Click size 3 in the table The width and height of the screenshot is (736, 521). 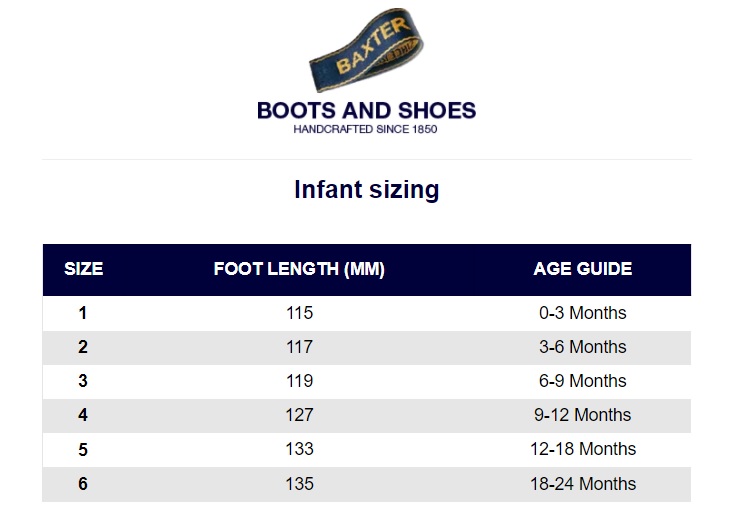coord(83,381)
